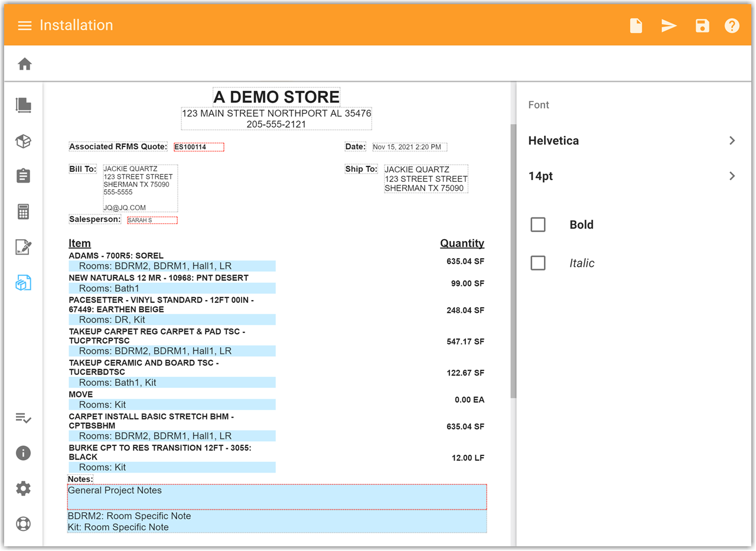Click the Item column header
The width and height of the screenshot is (756, 551).
[x=80, y=243]
